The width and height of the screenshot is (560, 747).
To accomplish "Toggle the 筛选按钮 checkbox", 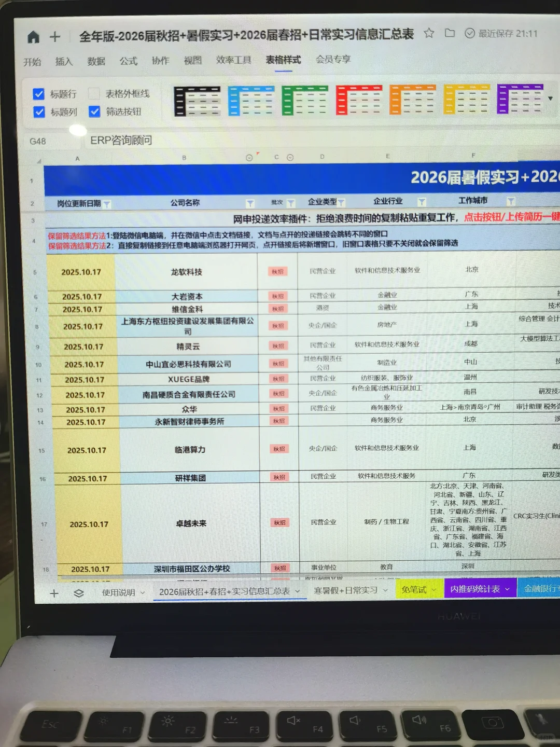I will click(94, 112).
